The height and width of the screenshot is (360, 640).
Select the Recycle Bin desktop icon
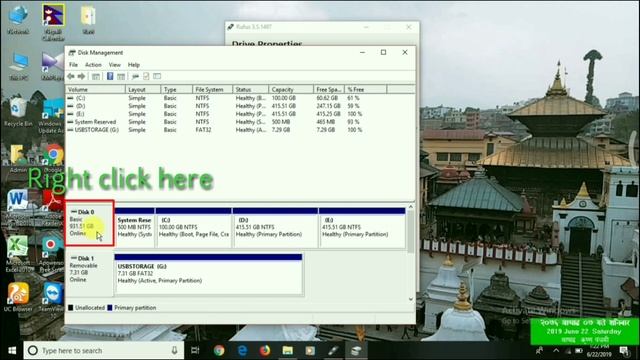tap(18, 111)
